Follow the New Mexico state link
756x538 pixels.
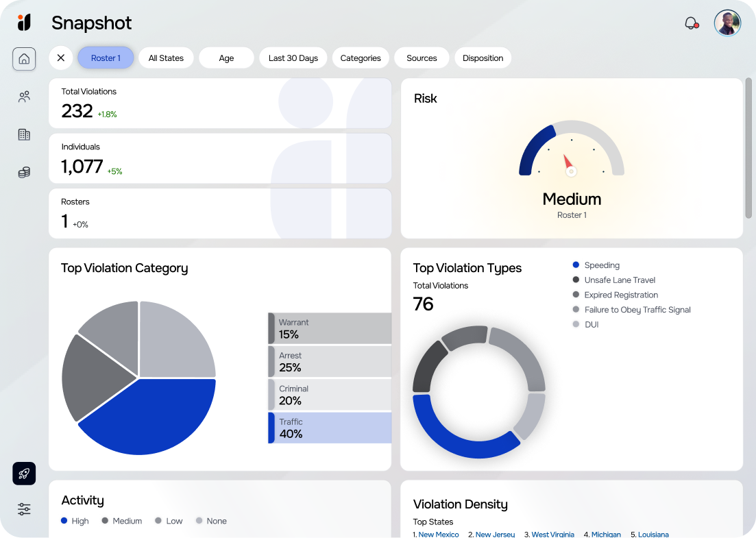[x=439, y=534]
